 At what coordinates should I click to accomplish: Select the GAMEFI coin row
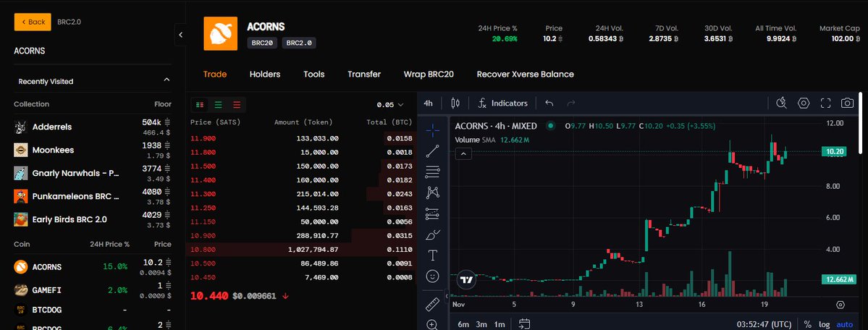click(93, 290)
